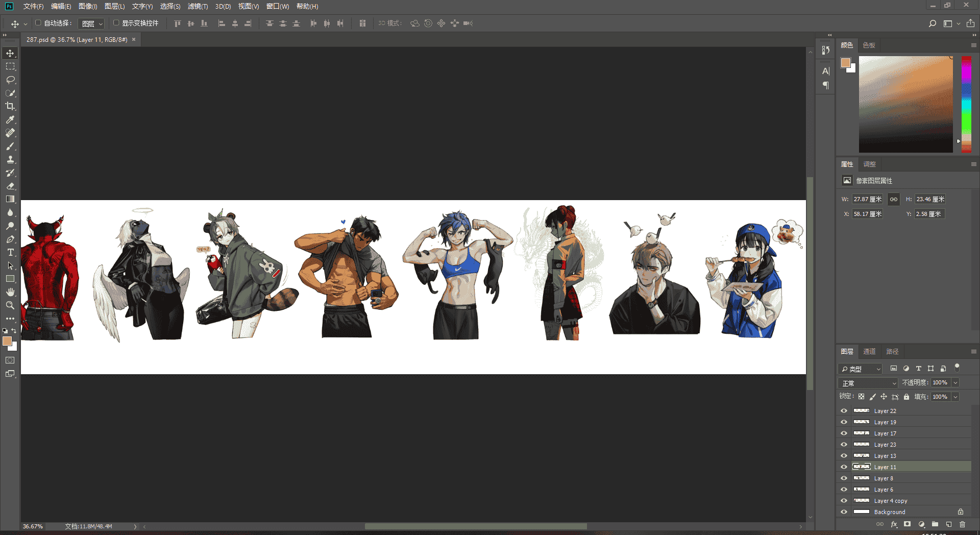The width and height of the screenshot is (980, 535).
Task: Select the Pen tool
Action: (10, 239)
